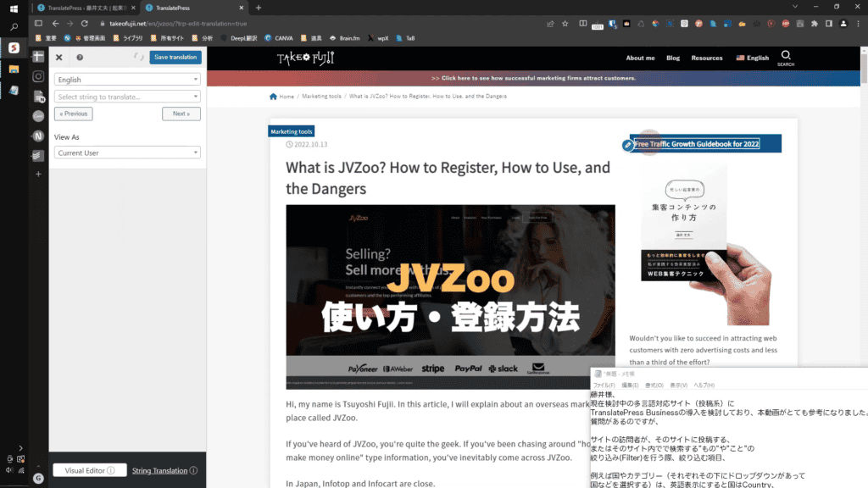Open 編集(E) menu in Notepad window
Viewport: 868px width, 488px height.
pyautogui.click(x=630, y=385)
